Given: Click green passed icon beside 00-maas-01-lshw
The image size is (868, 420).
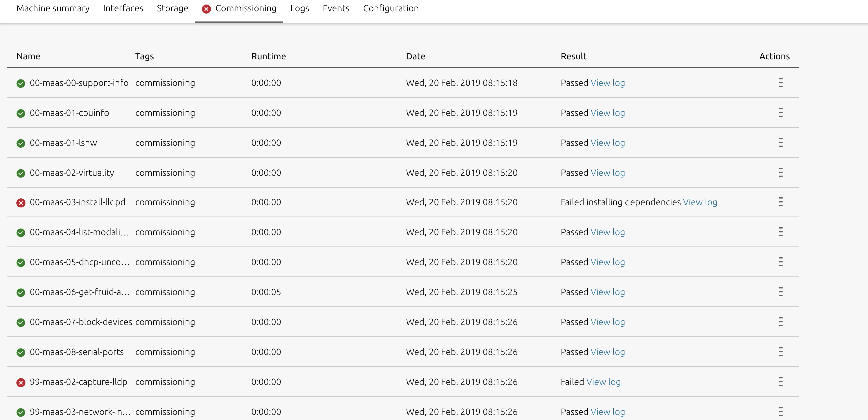Looking at the screenshot, I should pyautogui.click(x=21, y=144).
